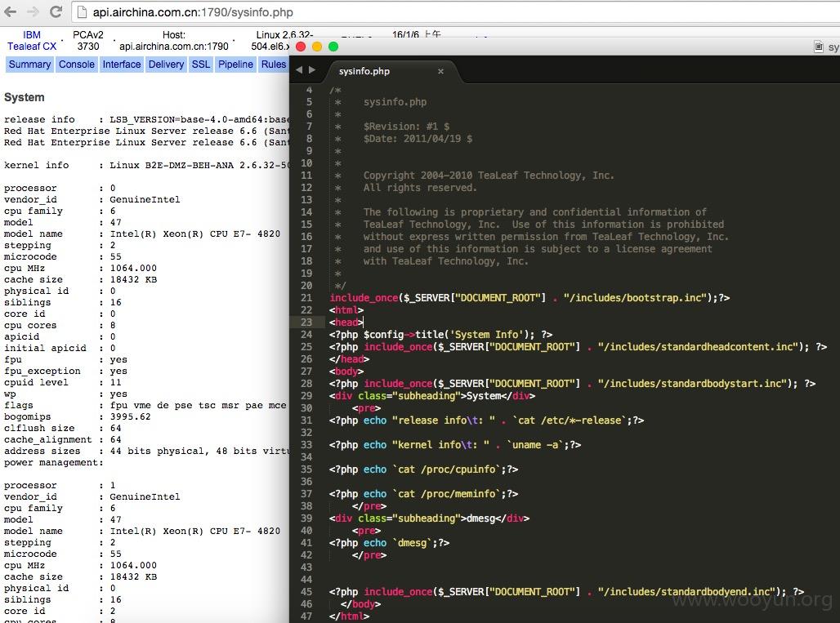Select the SSL tab
Viewport: 840px width, 623px height.
[201, 65]
